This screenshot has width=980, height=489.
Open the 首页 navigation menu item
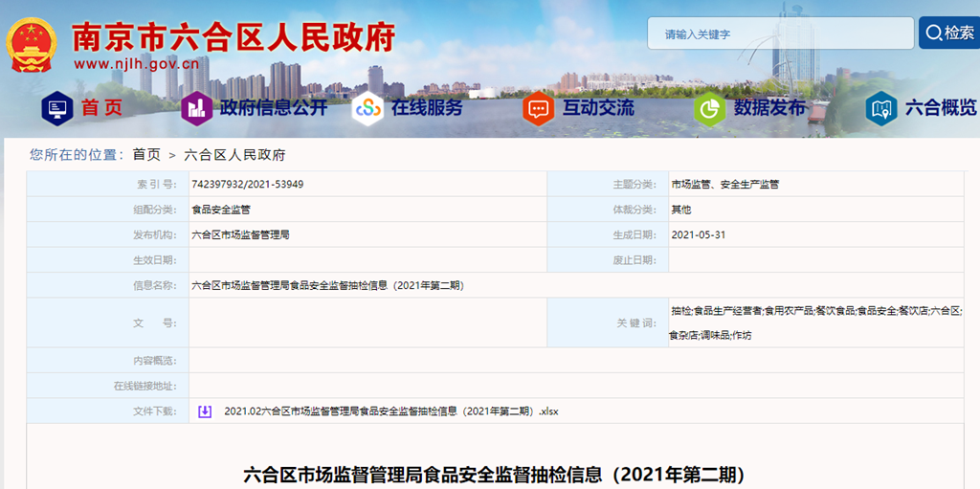click(x=101, y=108)
